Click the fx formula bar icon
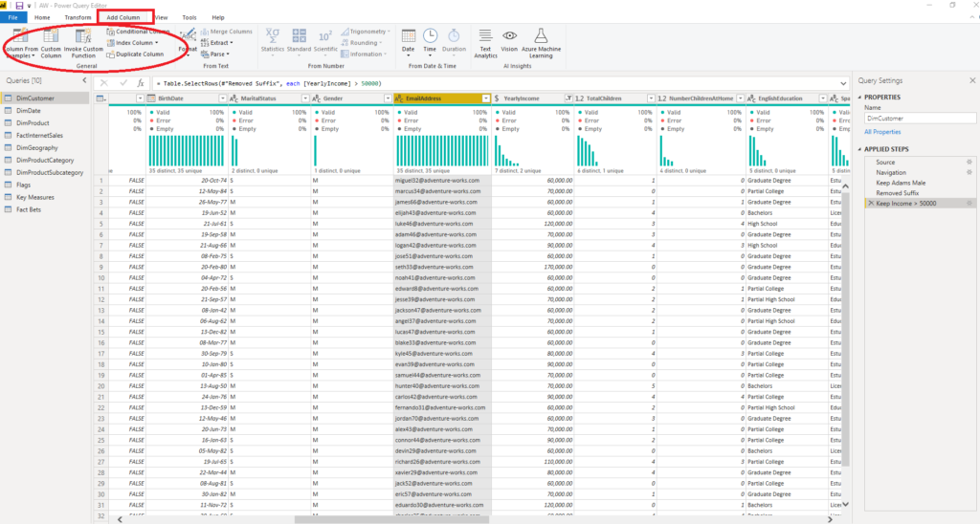980x524 pixels. (x=141, y=83)
